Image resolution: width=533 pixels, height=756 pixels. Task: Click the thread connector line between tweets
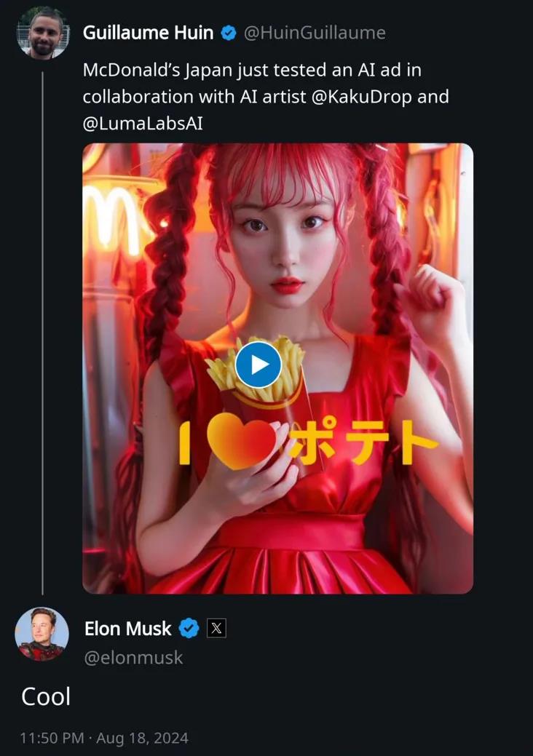pos(43,364)
